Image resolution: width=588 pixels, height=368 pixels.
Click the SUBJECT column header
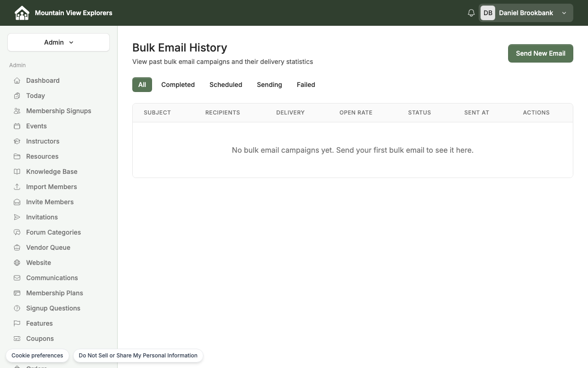coord(157,113)
